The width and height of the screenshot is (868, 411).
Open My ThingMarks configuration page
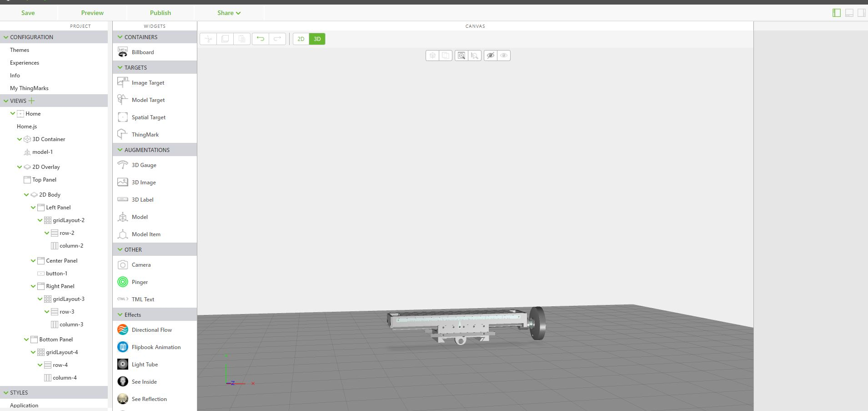click(x=29, y=88)
